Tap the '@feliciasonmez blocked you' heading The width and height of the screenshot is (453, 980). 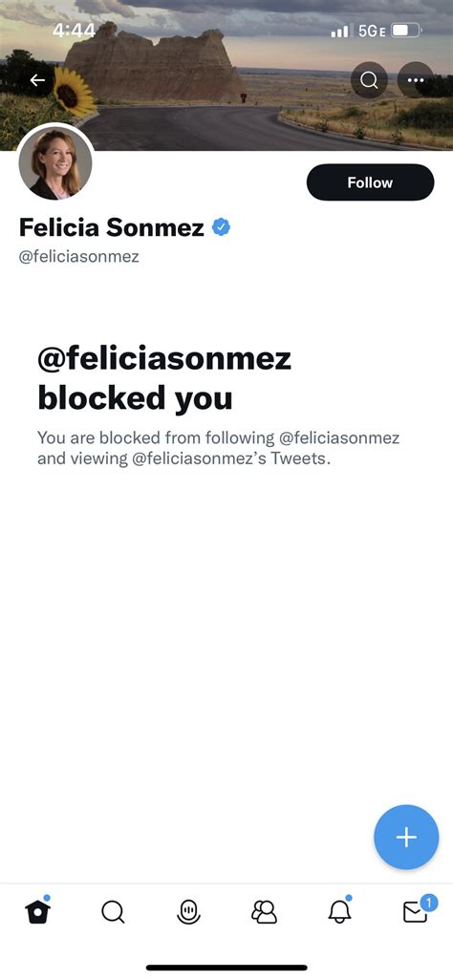click(x=164, y=377)
